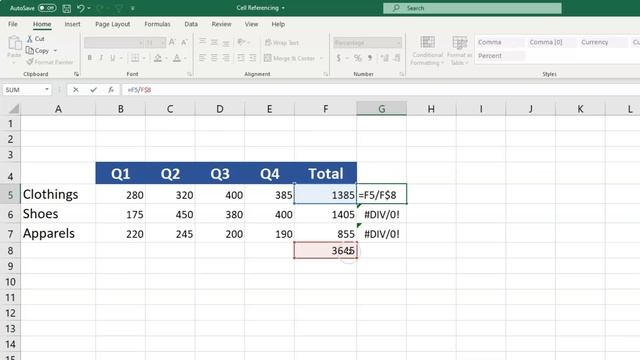The width and height of the screenshot is (640, 360).
Task: Toggle the AutoSave switch
Action: 47,8
